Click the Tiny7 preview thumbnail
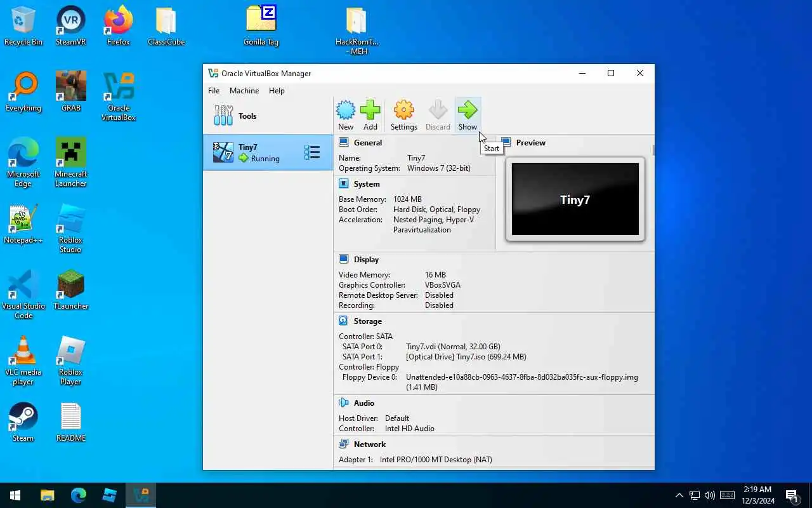This screenshot has height=508, width=812. [x=575, y=199]
